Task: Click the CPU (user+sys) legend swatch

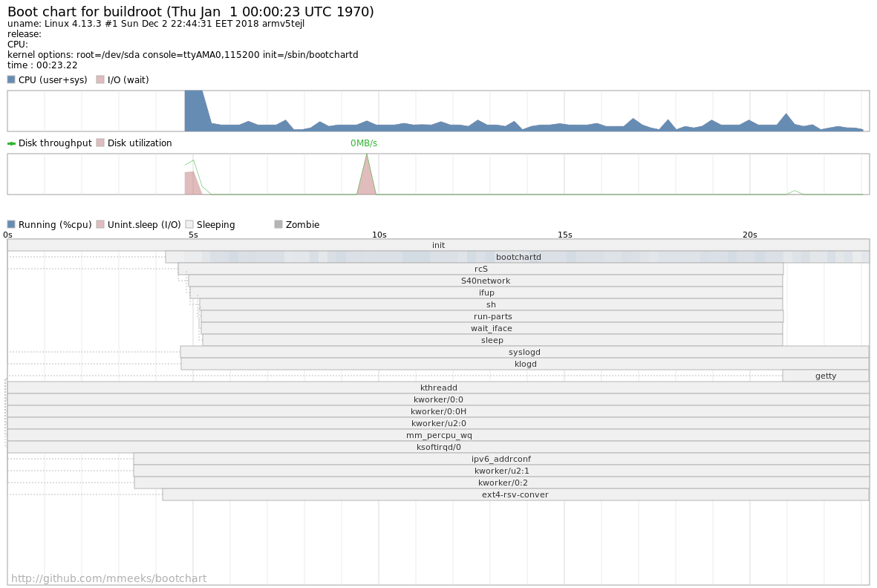Action: click(x=10, y=79)
